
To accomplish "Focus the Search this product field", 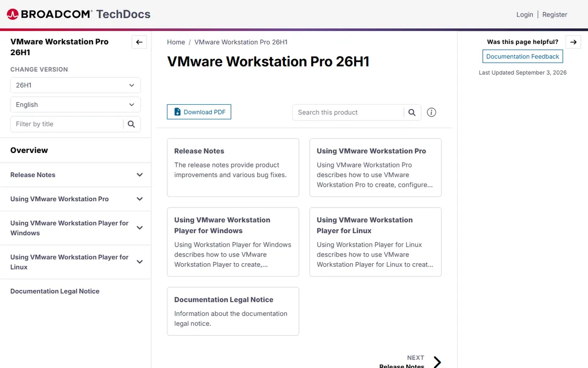I will tap(348, 112).
